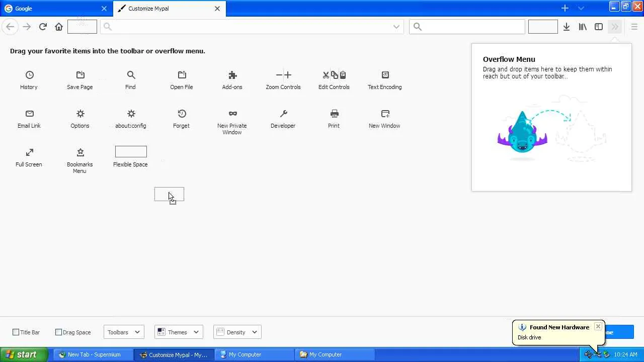The height and width of the screenshot is (362, 644).
Task: Expand the URL bar history dropdown arrow
Action: (x=396, y=27)
